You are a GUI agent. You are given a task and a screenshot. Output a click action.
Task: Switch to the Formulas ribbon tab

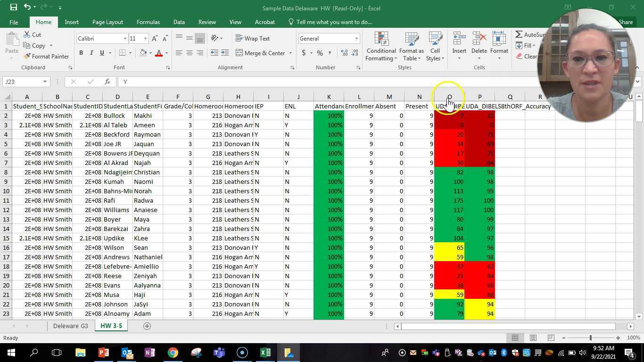point(148,22)
